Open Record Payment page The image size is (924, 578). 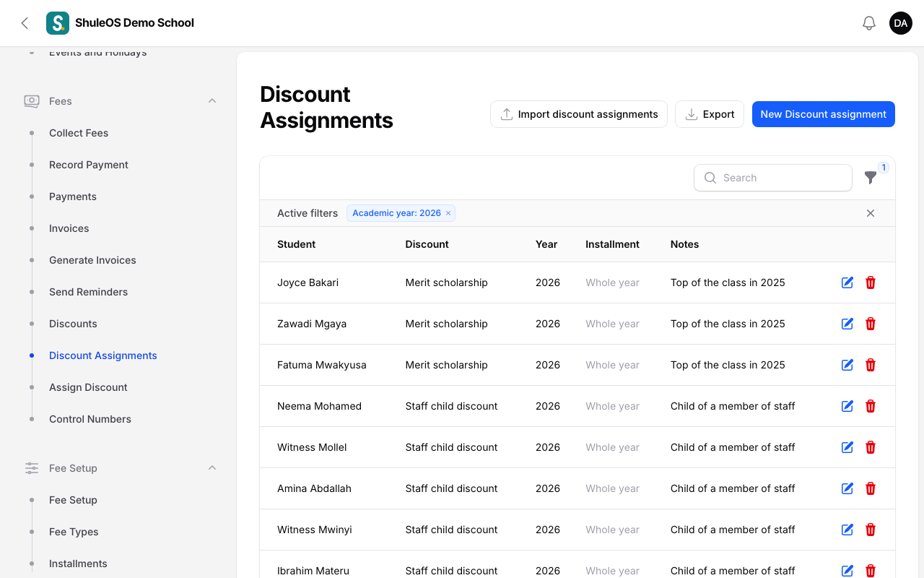pos(89,165)
